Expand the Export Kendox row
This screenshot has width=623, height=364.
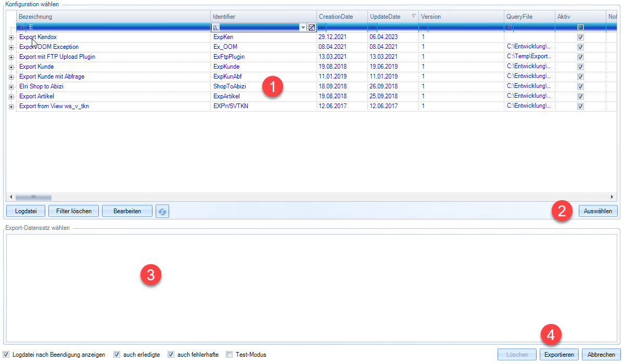tap(11, 37)
